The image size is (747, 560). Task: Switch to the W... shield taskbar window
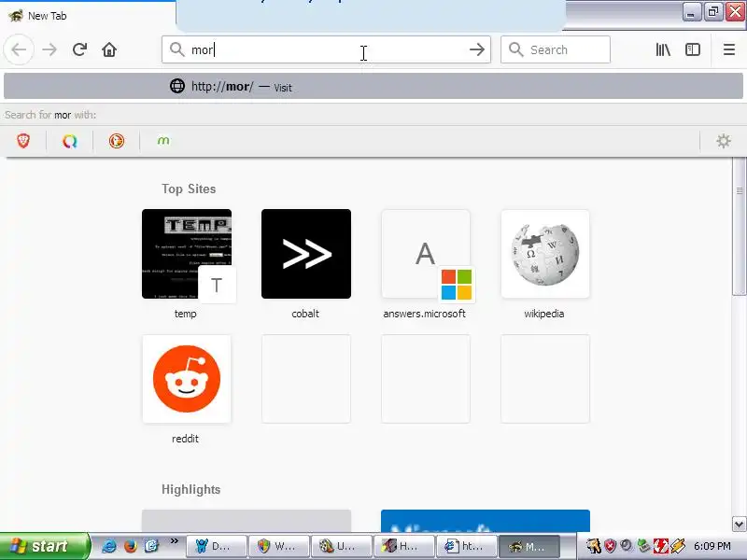(x=278, y=546)
